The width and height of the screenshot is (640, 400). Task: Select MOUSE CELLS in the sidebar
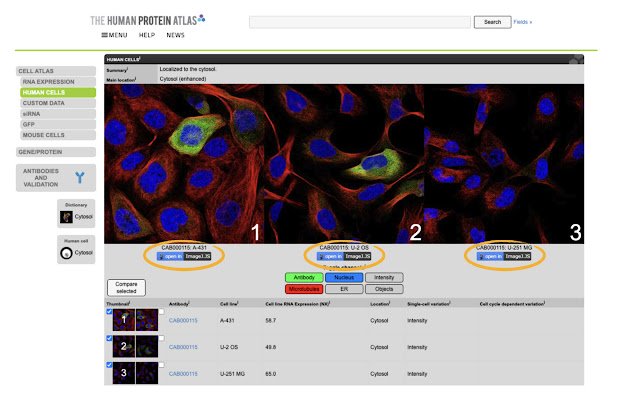(58, 135)
